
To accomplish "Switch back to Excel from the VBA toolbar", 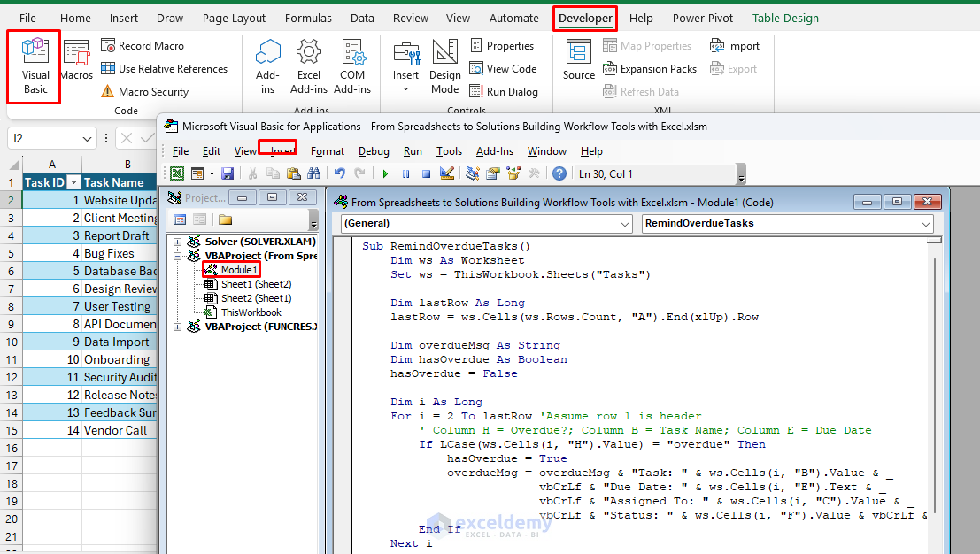I will pyautogui.click(x=178, y=173).
